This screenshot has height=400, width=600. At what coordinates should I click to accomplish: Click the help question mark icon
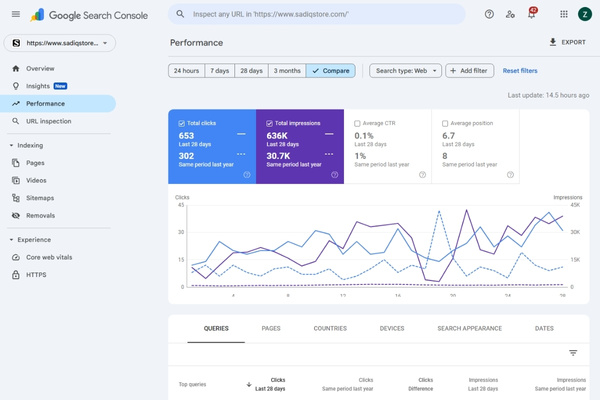[x=489, y=14]
